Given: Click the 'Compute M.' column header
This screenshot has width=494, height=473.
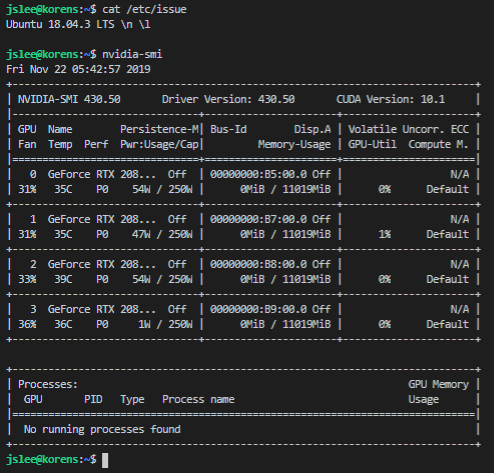Looking at the screenshot, I should pos(438,144).
